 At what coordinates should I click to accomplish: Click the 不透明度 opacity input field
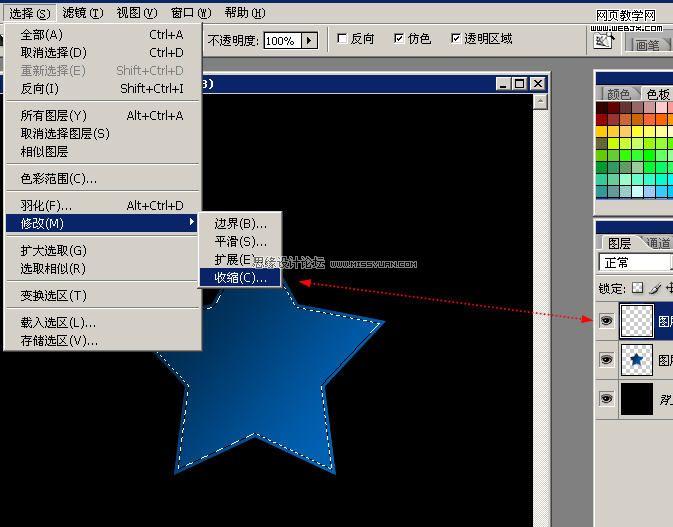(282, 41)
